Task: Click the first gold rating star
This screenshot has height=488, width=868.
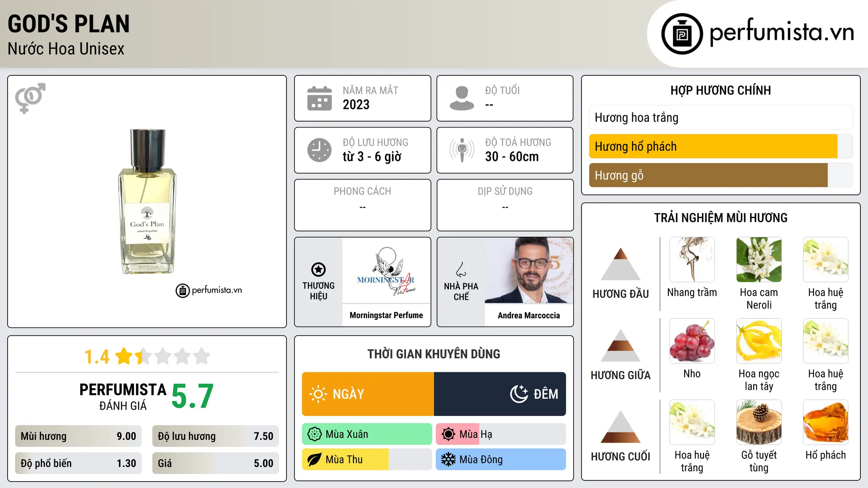Action: click(x=124, y=356)
